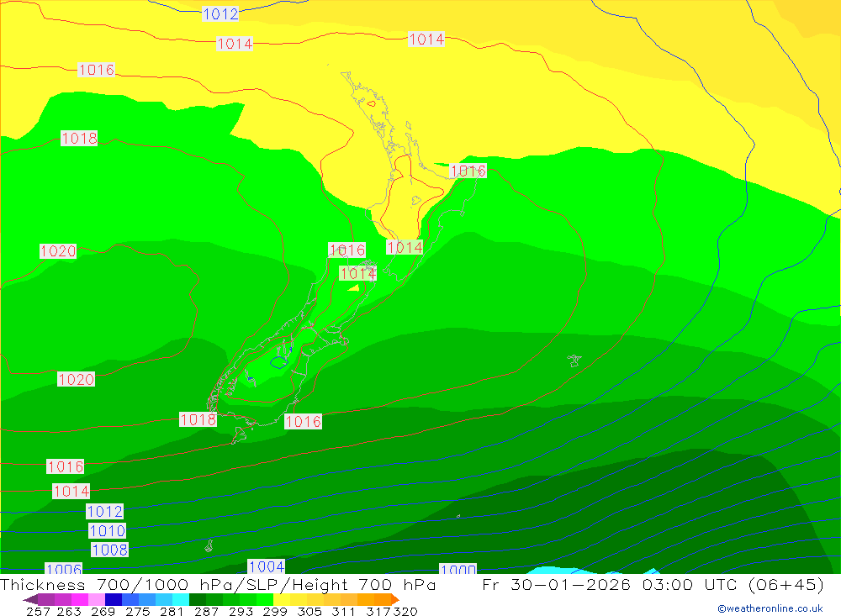Click the blue 1012 label at map top
Screen dimensions: 841x616
pos(220,14)
